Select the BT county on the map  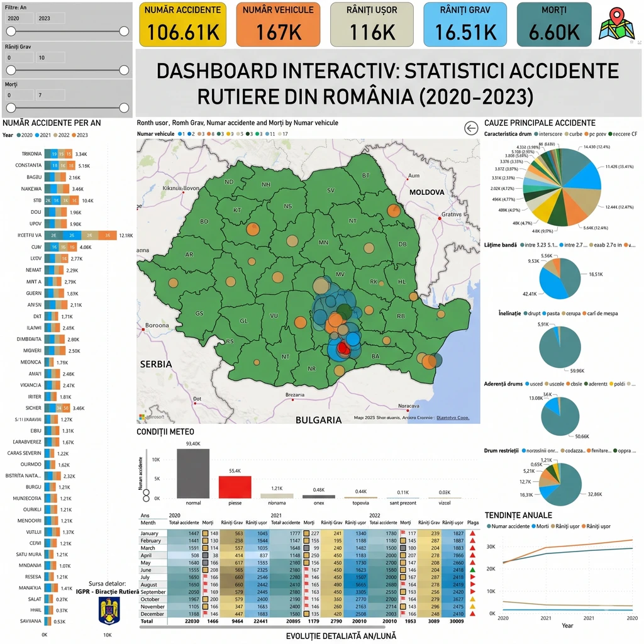(x=365, y=175)
